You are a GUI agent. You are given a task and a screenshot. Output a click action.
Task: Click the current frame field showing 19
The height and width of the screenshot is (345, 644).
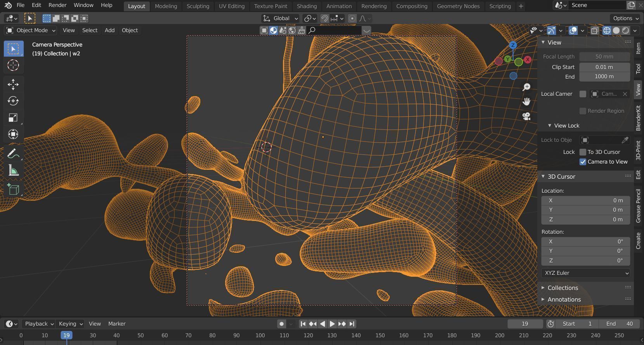[525, 324]
